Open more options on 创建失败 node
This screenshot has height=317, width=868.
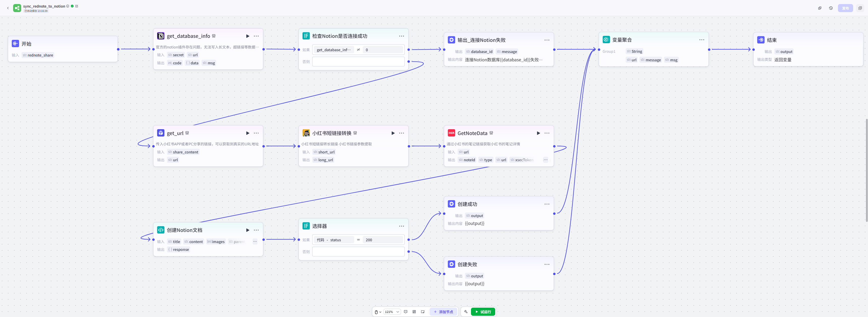[546, 265]
